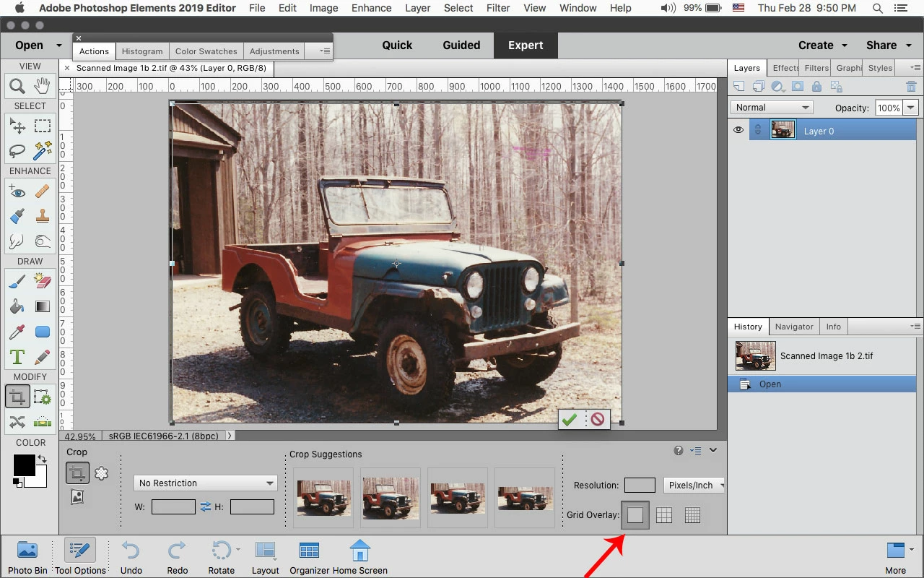Click the black foreground color swatch

tap(24, 465)
